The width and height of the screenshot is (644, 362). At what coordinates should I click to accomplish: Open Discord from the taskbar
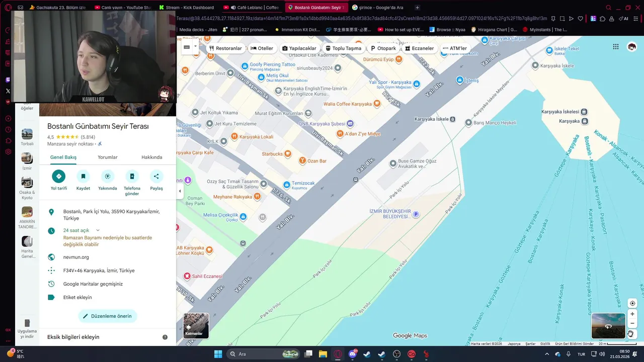352,354
